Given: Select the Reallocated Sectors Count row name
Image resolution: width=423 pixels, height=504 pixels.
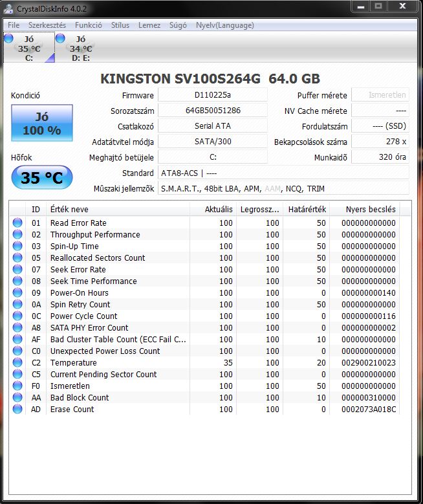Looking at the screenshot, I should coord(98,257).
